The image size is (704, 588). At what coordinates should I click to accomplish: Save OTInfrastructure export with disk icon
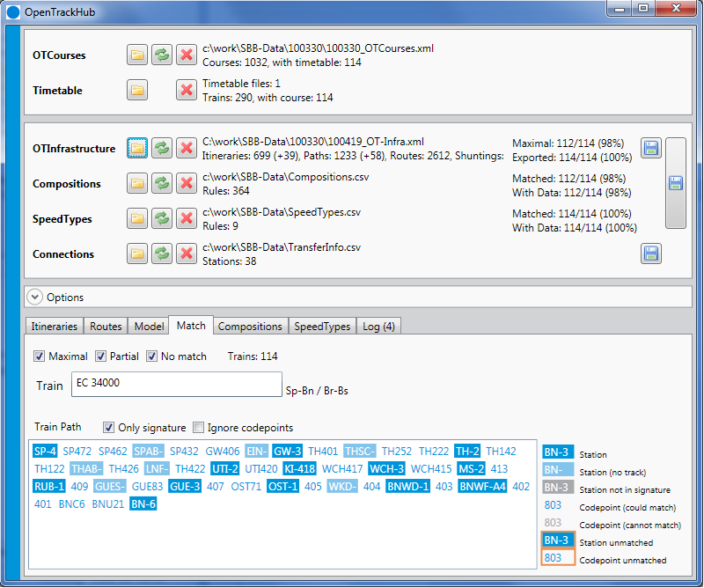pos(651,148)
